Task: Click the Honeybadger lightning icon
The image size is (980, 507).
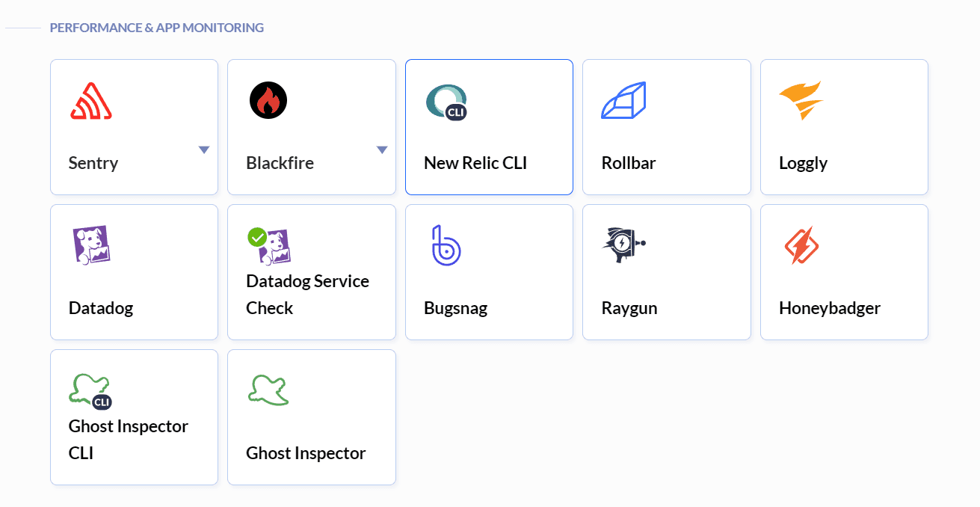Action: pos(801,245)
